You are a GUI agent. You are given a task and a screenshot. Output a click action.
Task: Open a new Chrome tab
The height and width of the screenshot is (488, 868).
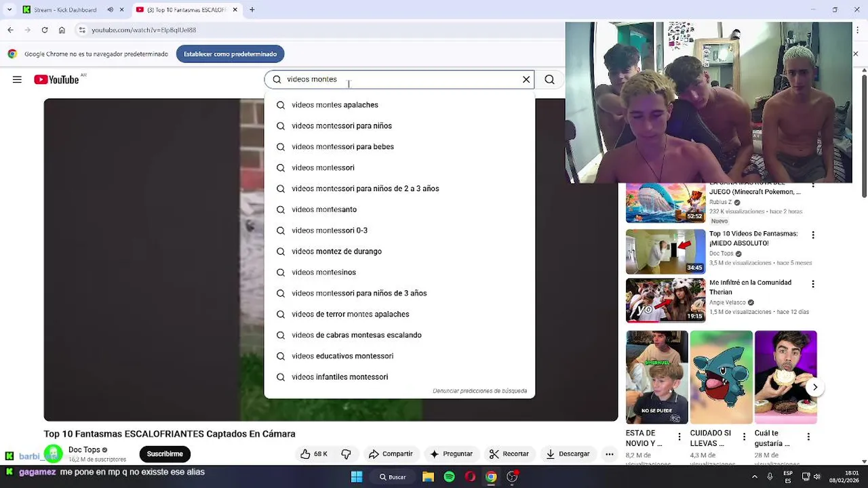(252, 9)
